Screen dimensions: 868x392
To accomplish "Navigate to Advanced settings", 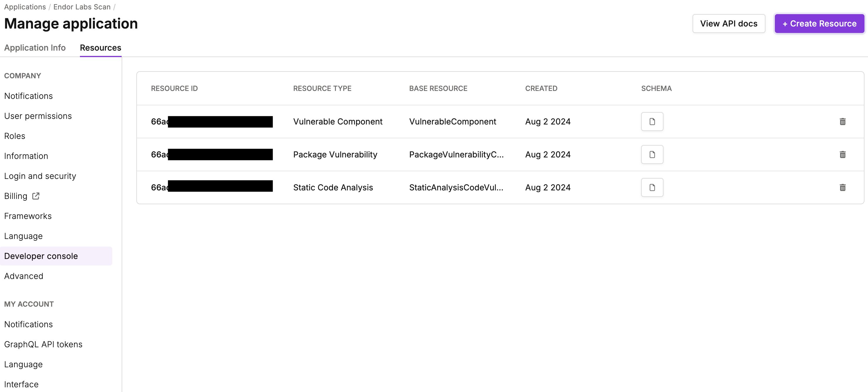I will pyautogui.click(x=23, y=275).
